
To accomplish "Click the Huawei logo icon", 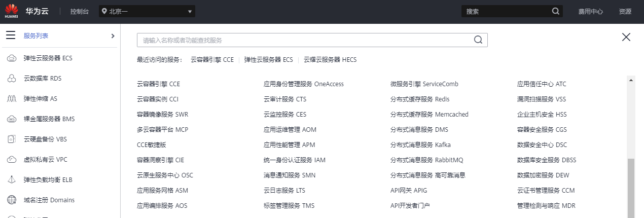I will point(12,11).
